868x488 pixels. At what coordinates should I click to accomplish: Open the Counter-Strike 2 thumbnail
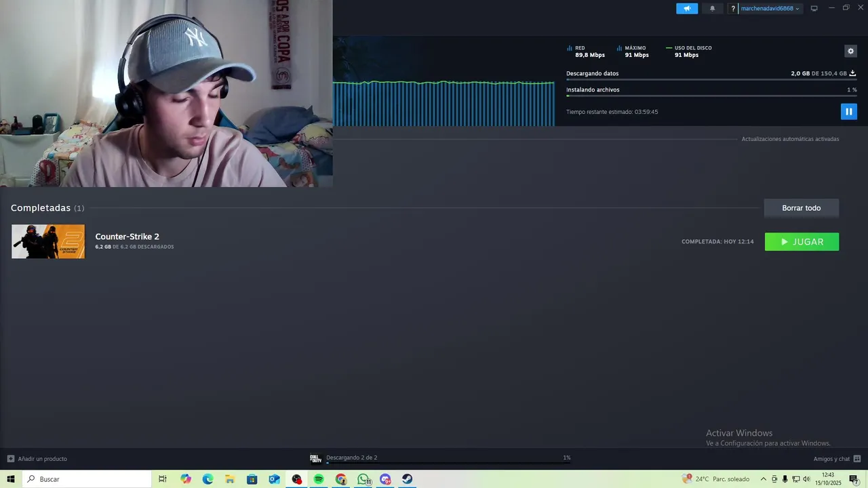point(48,241)
